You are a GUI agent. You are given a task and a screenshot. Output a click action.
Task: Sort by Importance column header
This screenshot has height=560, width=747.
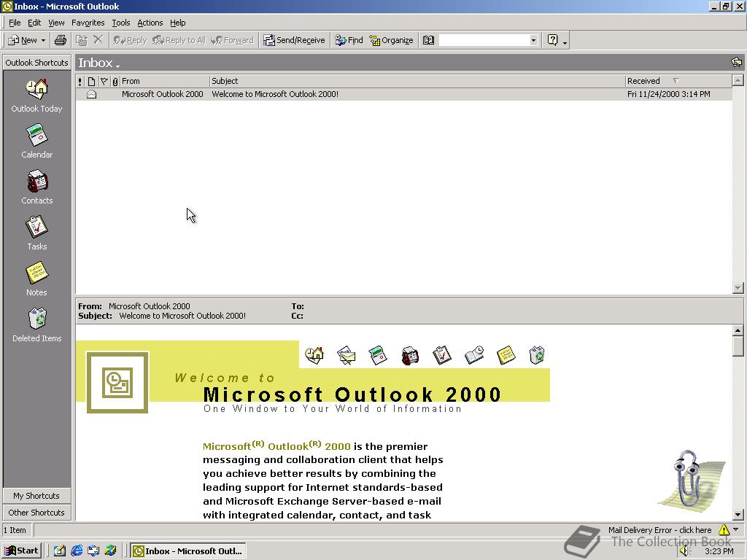(80, 81)
